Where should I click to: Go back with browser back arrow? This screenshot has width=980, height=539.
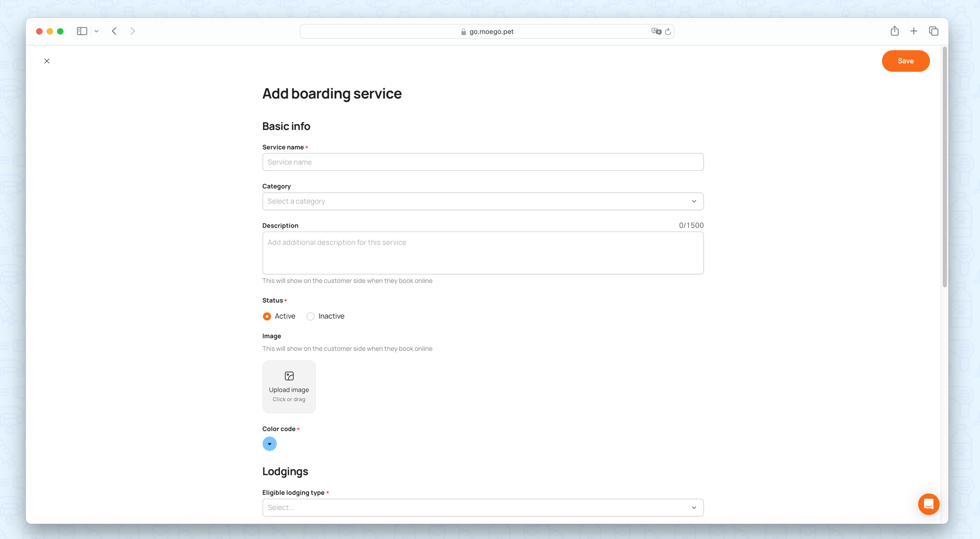tap(114, 31)
